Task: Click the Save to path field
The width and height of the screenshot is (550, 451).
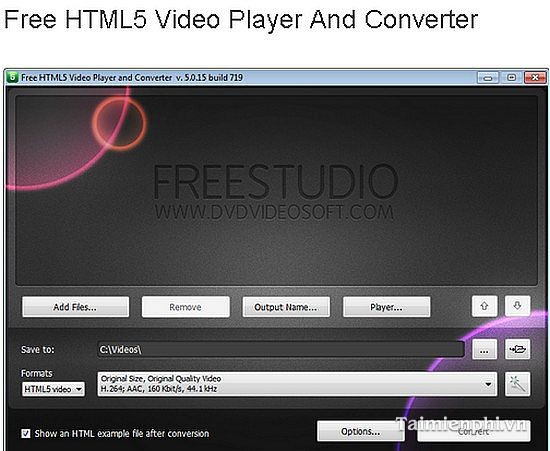Action: point(281,350)
